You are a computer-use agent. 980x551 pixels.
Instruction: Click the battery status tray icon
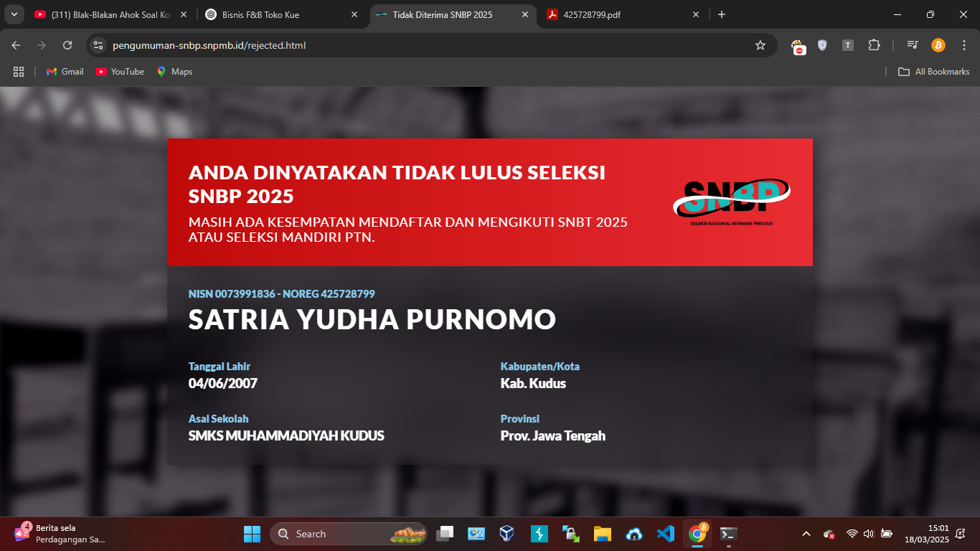(887, 534)
